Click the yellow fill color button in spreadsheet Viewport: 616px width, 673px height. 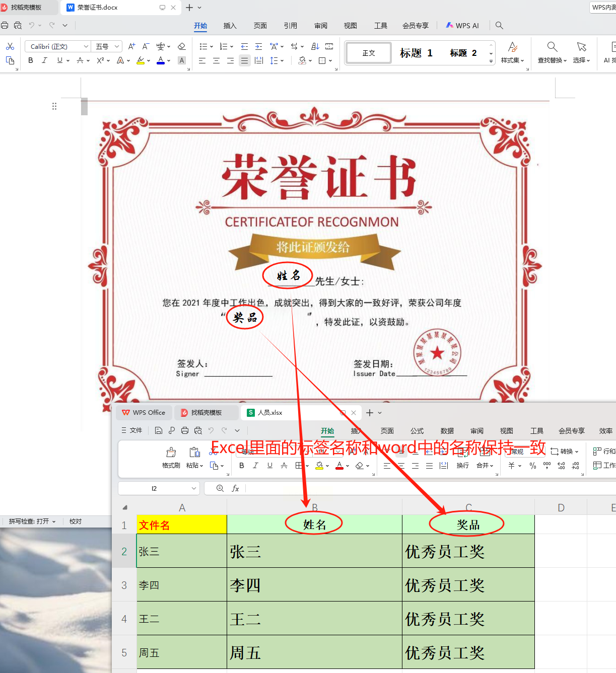(319, 466)
